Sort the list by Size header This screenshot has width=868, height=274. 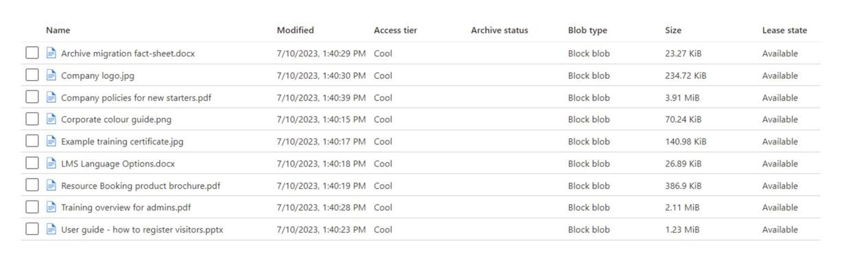673,30
